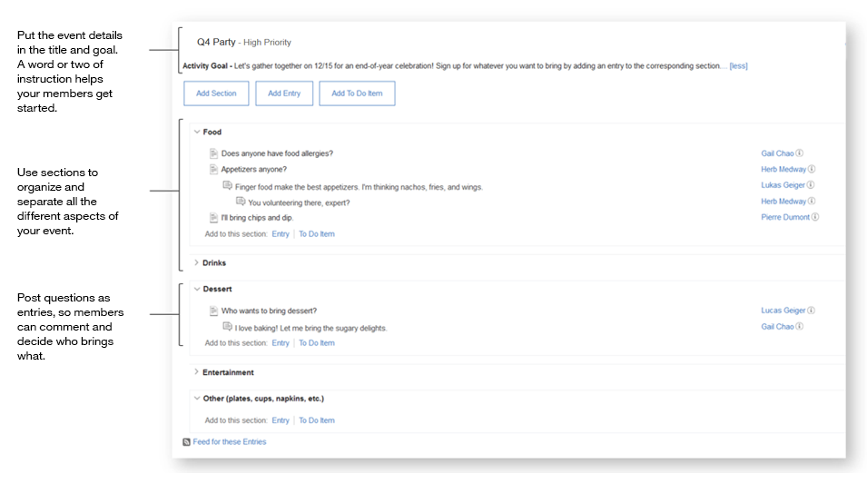Click the Add Section button
Image resolution: width=868 pixels, height=484 pixels.
point(216,94)
